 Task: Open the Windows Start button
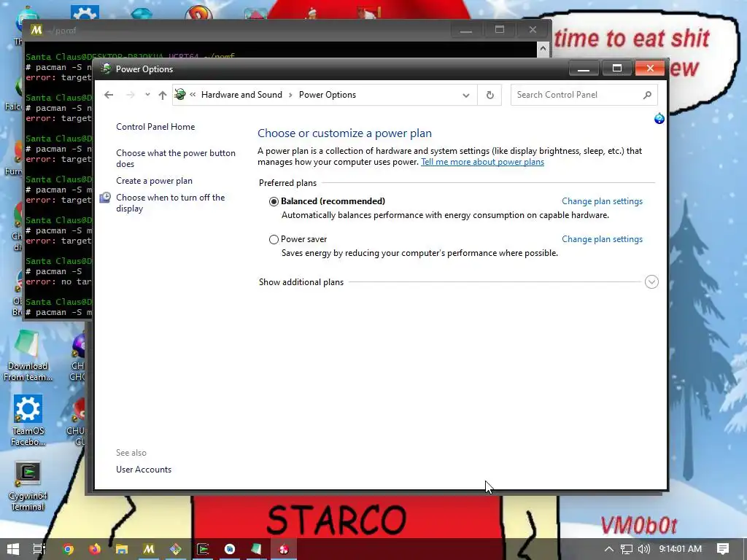tap(13, 549)
